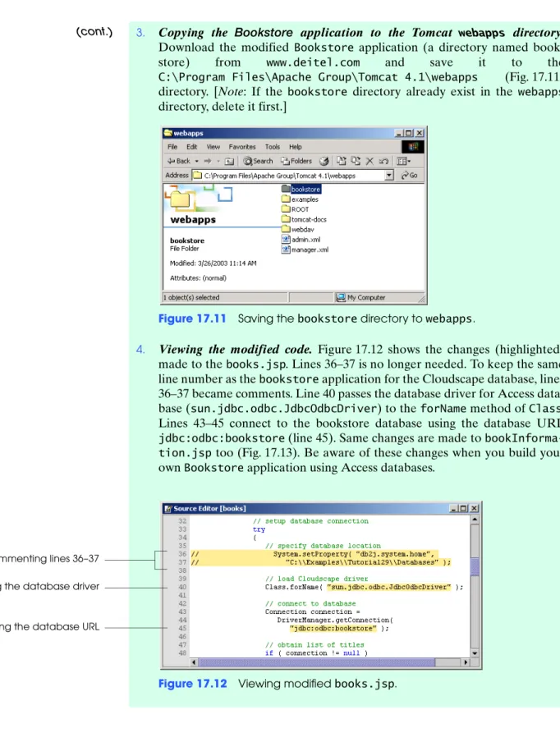This screenshot has width=560, height=742.
Task: Minimize the Source Editor window
Action: [453, 508]
